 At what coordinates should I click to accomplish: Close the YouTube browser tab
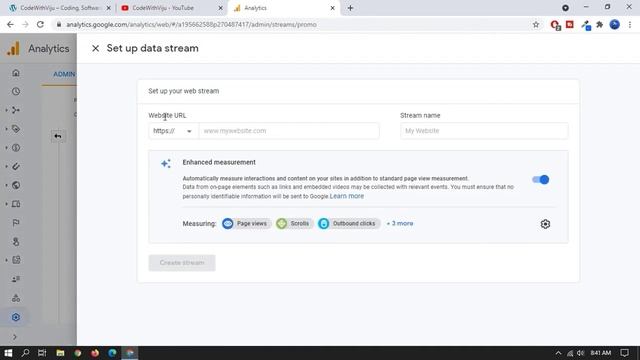coord(220,8)
